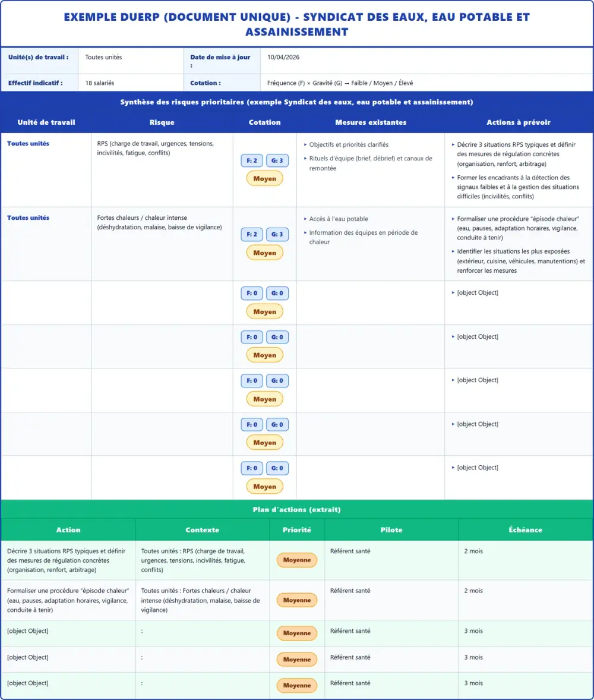Image resolution: width=594 pixels, height=700 pixels.
Task: Click the 'Fréquence (F) × Gravité (G)' scale description
Action: (340, 83)
